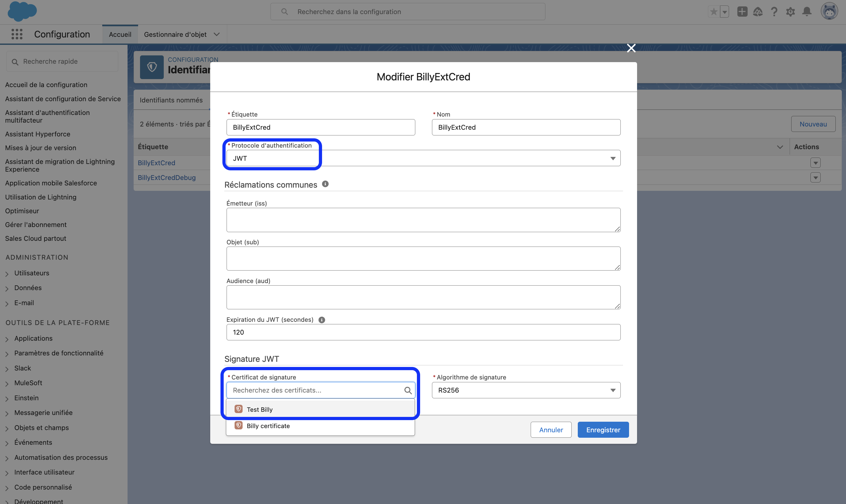Open the BillyExtCred link in the list

(156, 163)
